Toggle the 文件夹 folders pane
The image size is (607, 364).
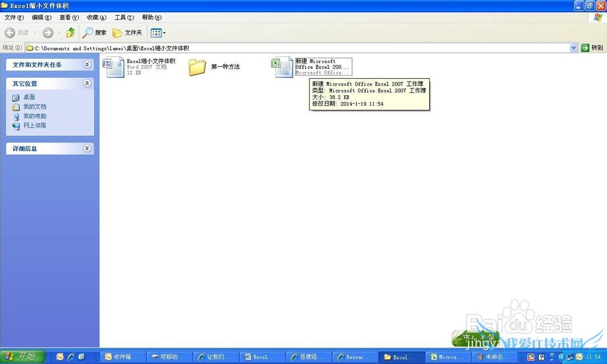point(127,33)
